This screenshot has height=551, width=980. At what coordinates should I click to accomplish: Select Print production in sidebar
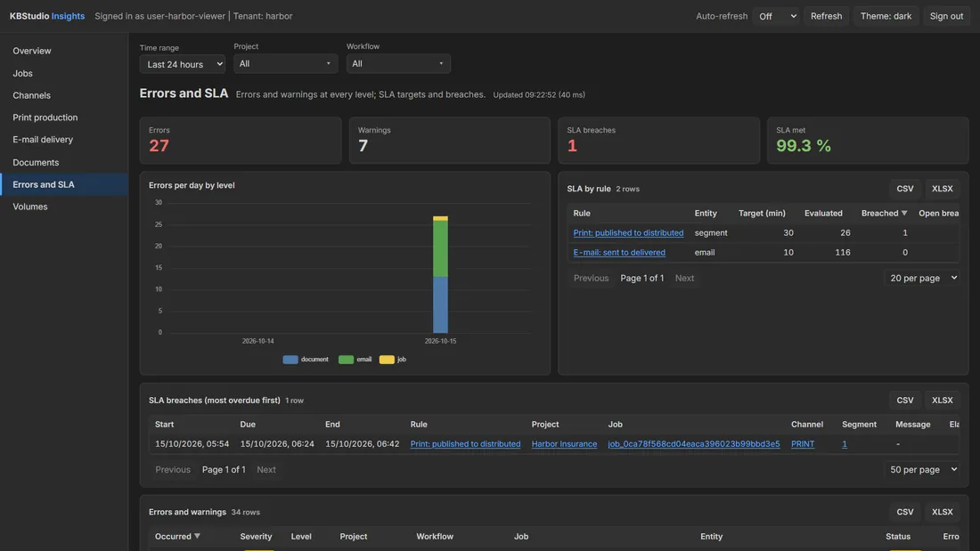[45, 117]
